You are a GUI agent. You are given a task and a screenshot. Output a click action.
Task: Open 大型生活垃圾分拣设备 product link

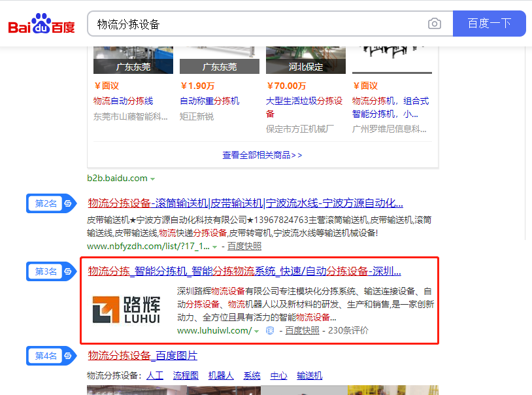click(305, 107)
